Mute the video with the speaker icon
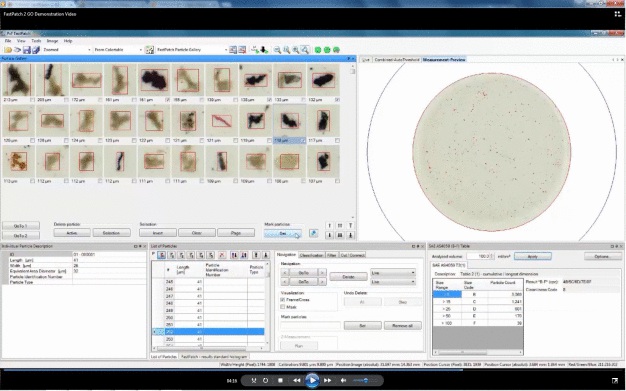Screen dimensions: 626x391 click(343, 381)
